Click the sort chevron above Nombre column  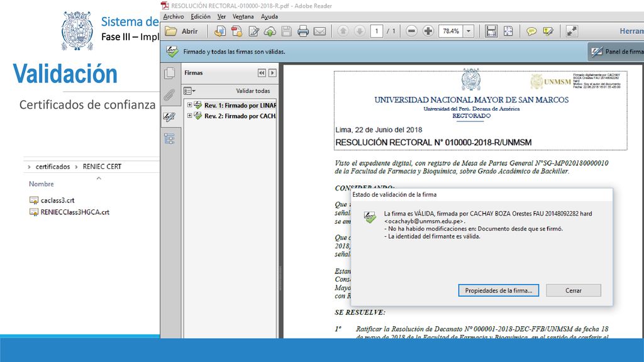(99, 178)
